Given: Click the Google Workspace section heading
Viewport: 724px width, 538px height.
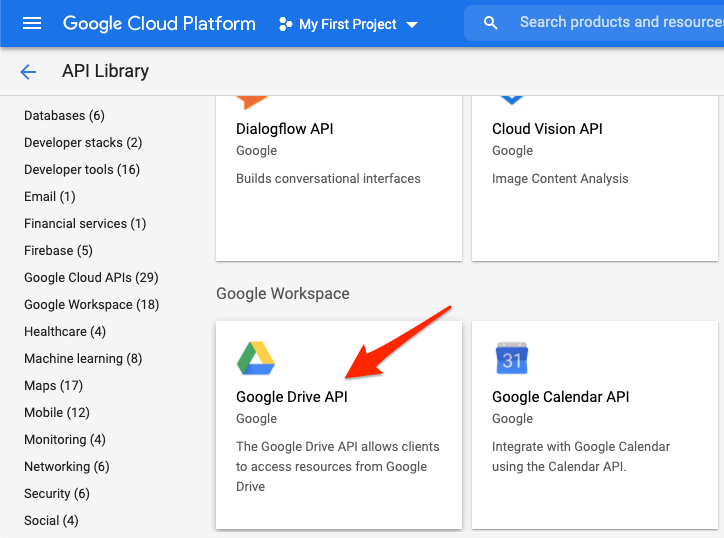Looking at the screenshot, I should 283,294.
